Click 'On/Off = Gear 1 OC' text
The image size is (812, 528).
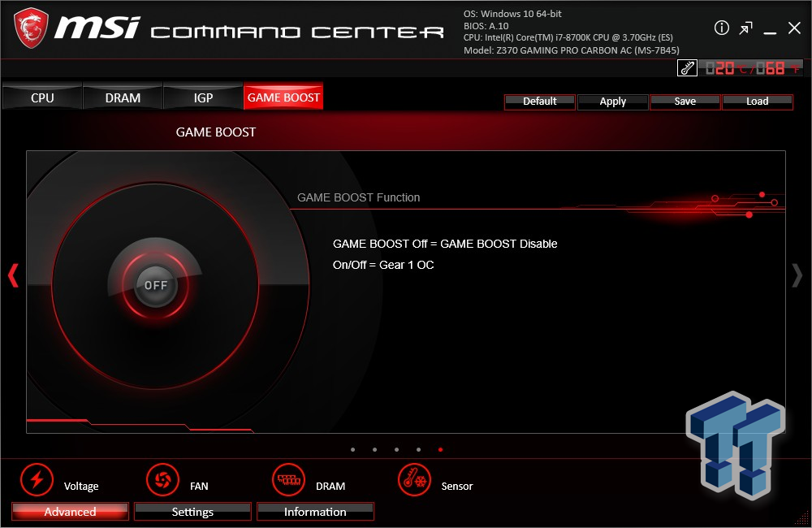point(383,265)
